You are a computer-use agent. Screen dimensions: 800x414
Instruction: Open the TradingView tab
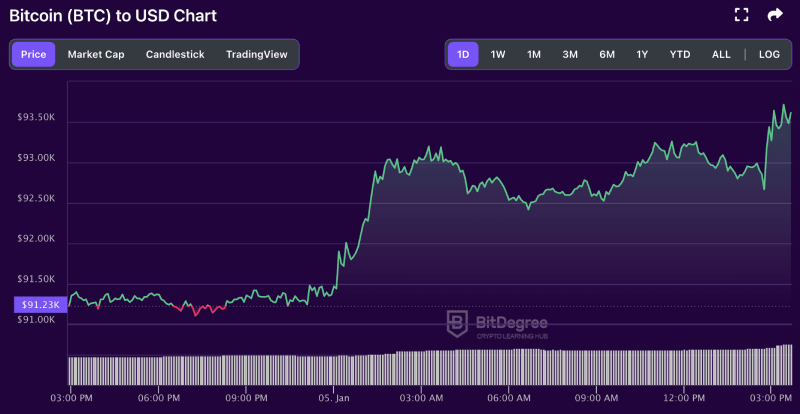pos(257,55)
